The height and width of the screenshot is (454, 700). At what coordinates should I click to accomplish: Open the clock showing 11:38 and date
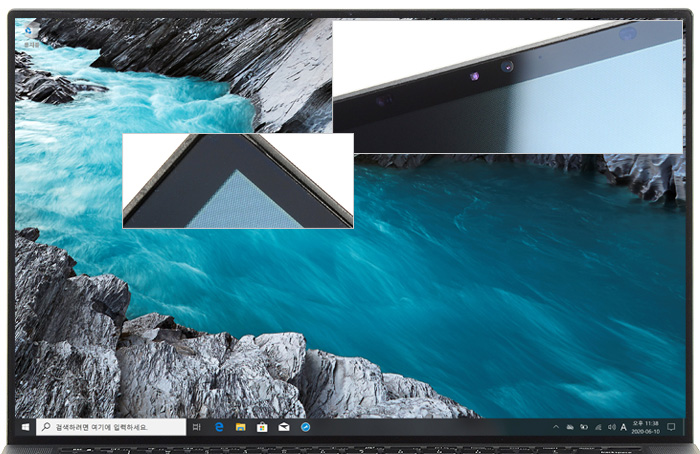(x=646, y=427)
